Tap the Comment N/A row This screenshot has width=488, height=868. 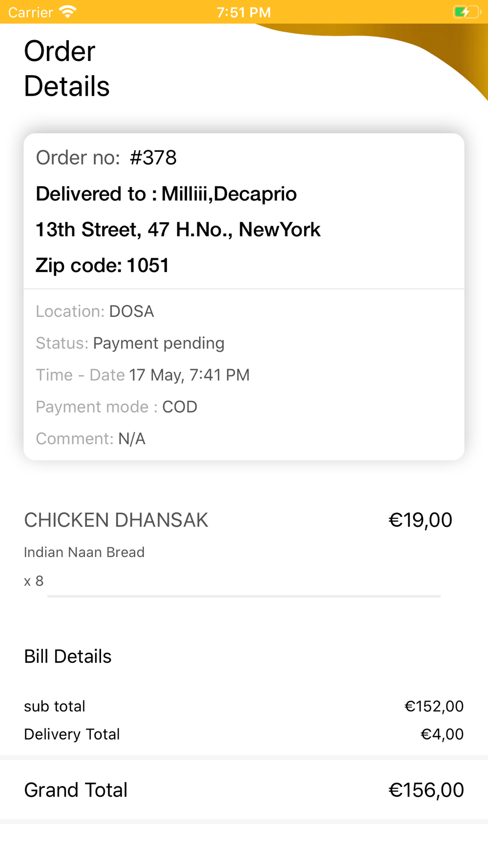(90, 438)
